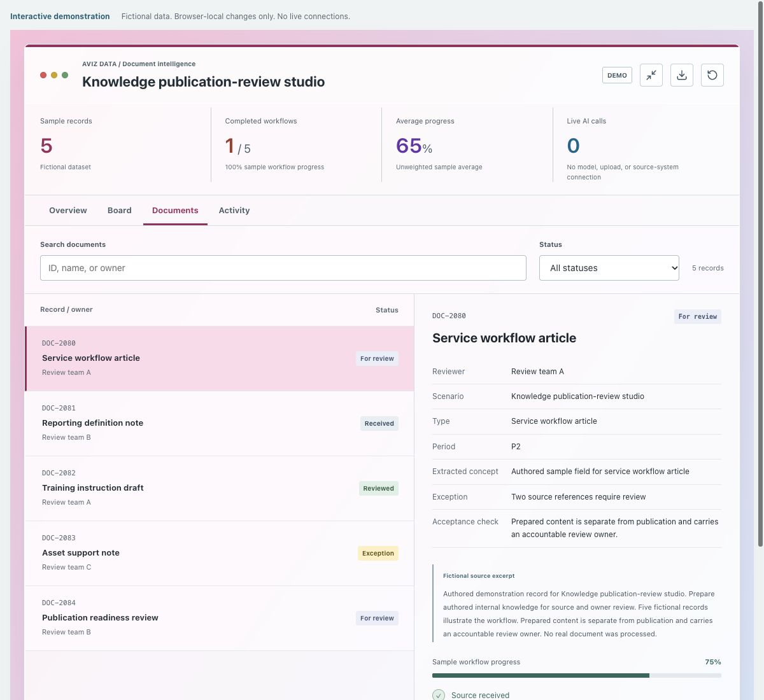The image size is (764, 700).
Task: Click the Average progress 65% value
Action: coord(414,146)
